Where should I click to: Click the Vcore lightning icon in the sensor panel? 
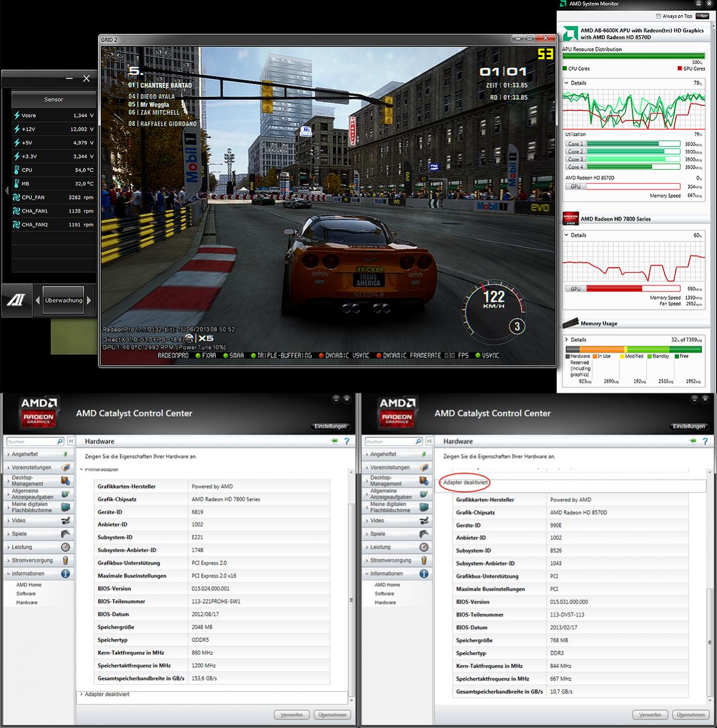[17, 115]
